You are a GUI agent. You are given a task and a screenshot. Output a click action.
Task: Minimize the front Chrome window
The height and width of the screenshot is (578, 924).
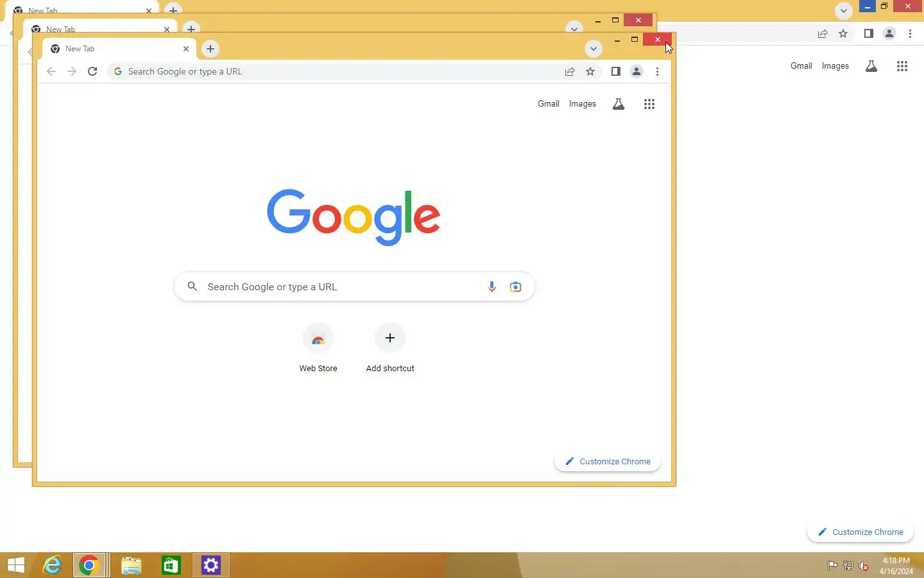617,40
